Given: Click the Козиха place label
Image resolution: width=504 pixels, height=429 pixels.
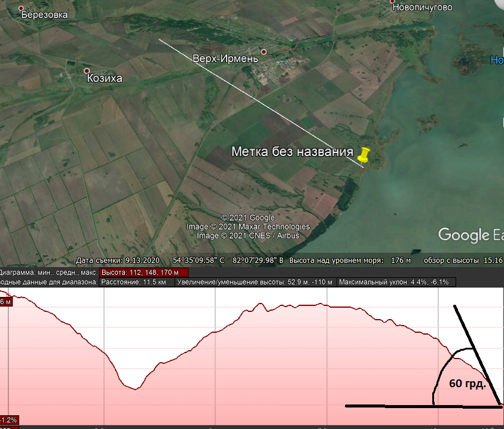Looking at the screenshot, I should tap(105, 78).
